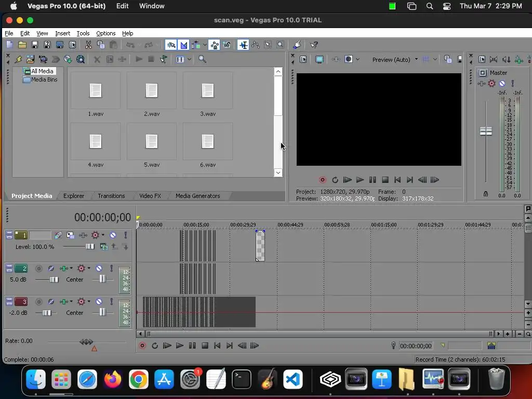Open the preview Overlays grid dropdown arrow
532x399 pixels.
coord(435,60)
